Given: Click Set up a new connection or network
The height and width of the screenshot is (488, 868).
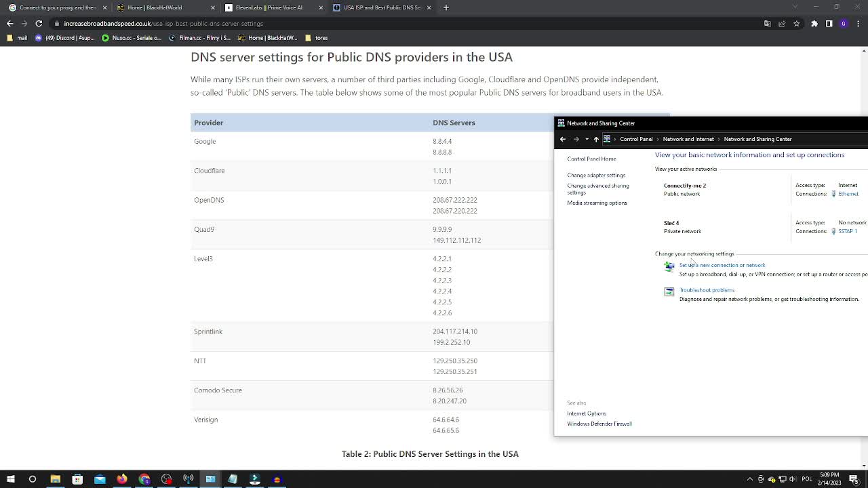Looking at the screenshot, I should pyautogui.click(x=722, y=265).
